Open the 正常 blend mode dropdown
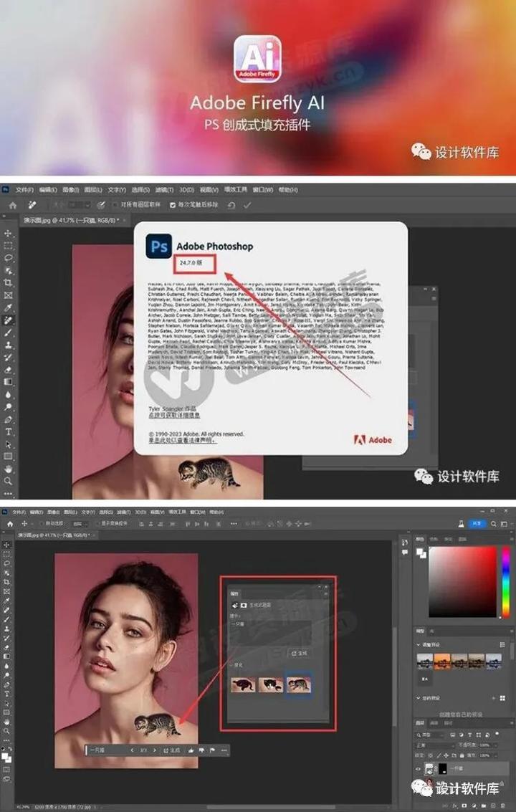516x812 pixels. pyautogui.click(x=435, y=746)
